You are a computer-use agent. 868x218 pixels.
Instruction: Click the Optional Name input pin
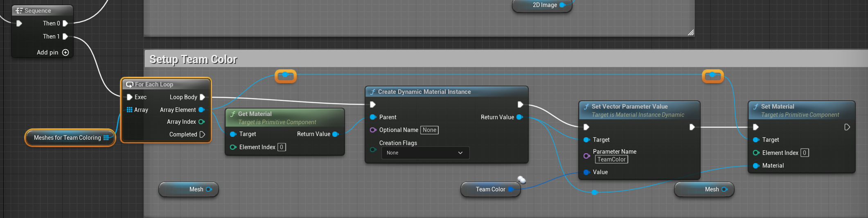pyautogui.click(x=373, y=130)
